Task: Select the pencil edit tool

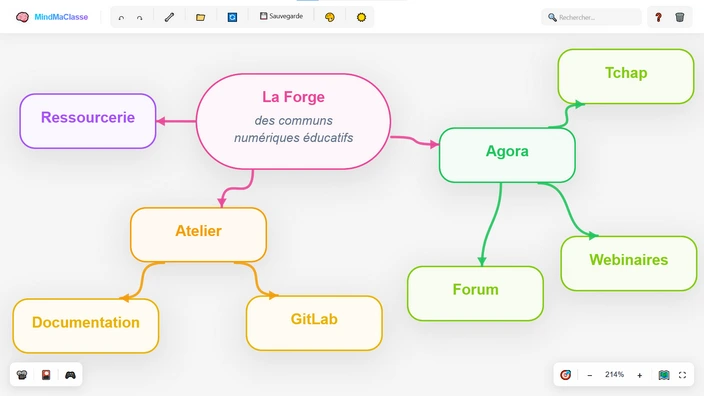Action: tap(169, 17)
